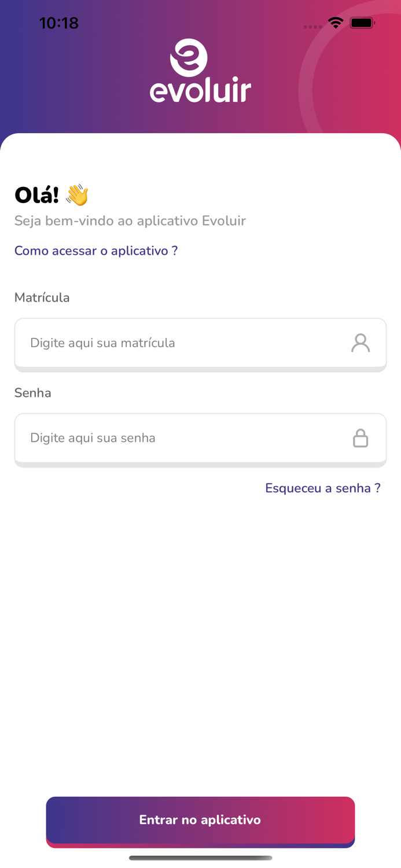Screen dimensions: 401x868
Task: Click the Evoluir swirl logo icon
Action: (189, 57)
